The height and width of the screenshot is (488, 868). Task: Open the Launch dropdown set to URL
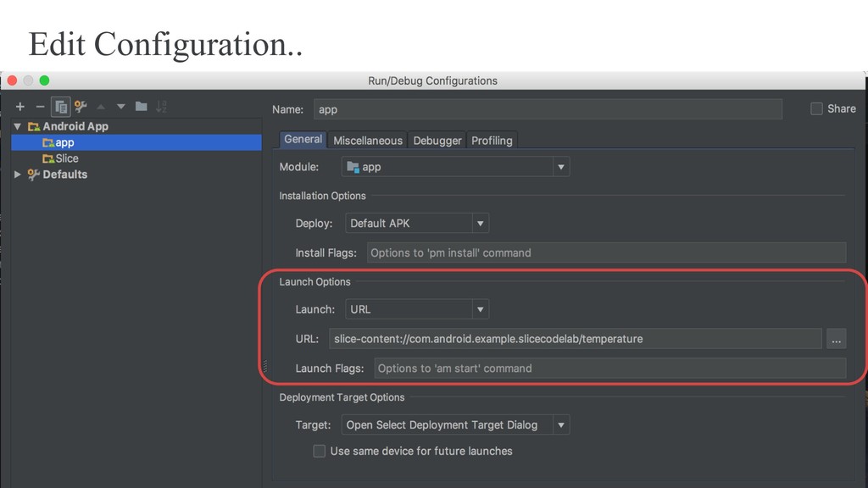coord(417,309)
